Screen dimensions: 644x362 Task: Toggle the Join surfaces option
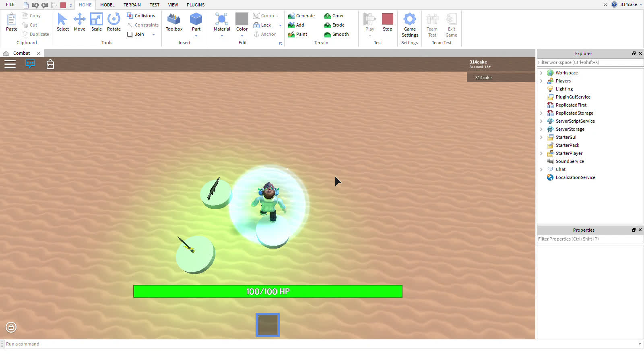pos(136,34)
